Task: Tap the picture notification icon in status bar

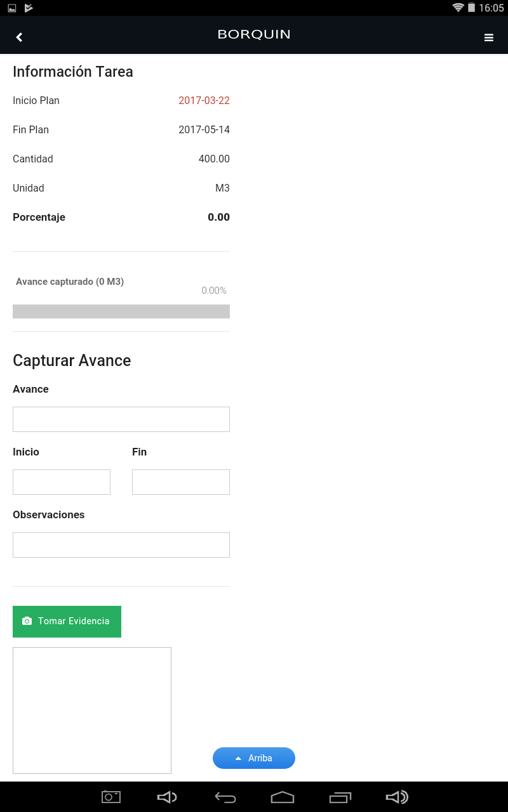Action: tap(11, 8)
